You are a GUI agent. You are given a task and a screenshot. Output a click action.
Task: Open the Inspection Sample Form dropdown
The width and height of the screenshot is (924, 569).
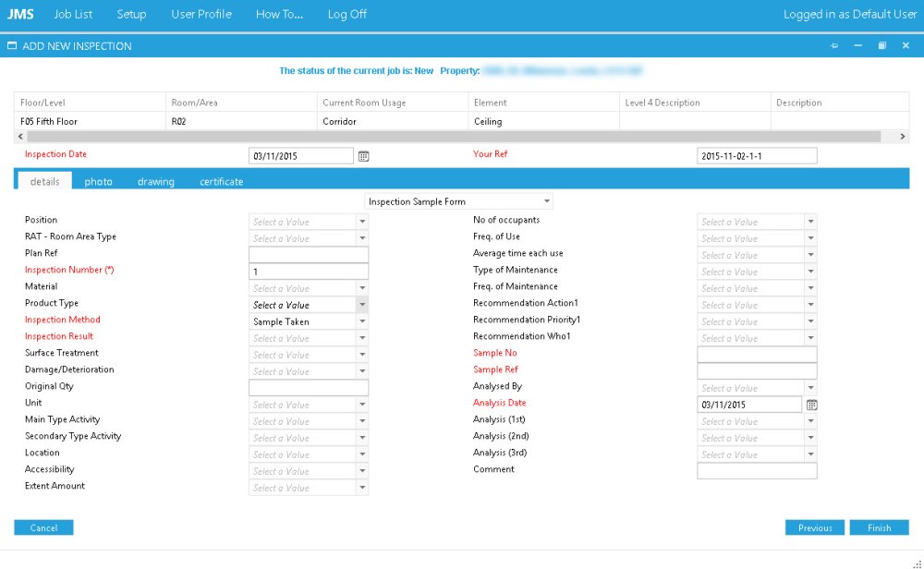(458, 201)
